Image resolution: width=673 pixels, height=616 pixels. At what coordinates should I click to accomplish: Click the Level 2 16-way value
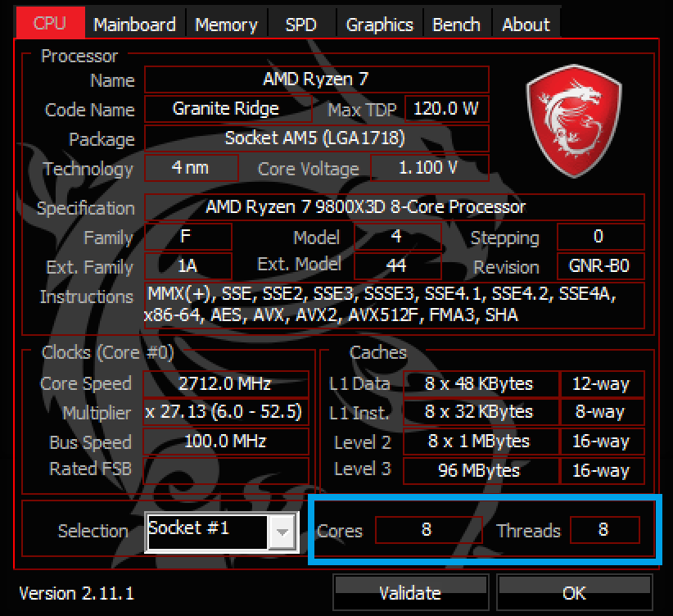[603, 442]
